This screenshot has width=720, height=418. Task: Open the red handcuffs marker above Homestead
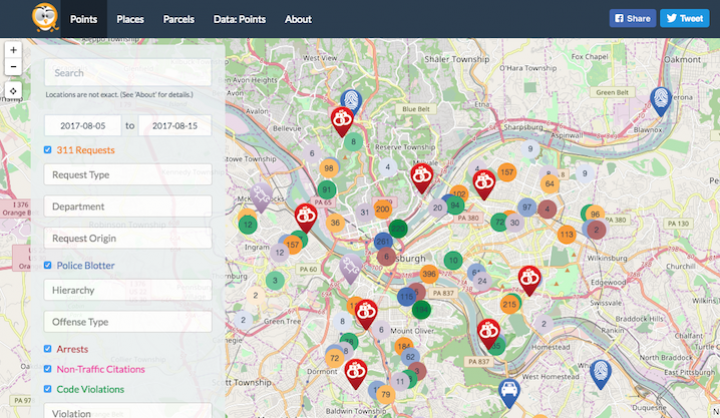click(x=488, y=333)
